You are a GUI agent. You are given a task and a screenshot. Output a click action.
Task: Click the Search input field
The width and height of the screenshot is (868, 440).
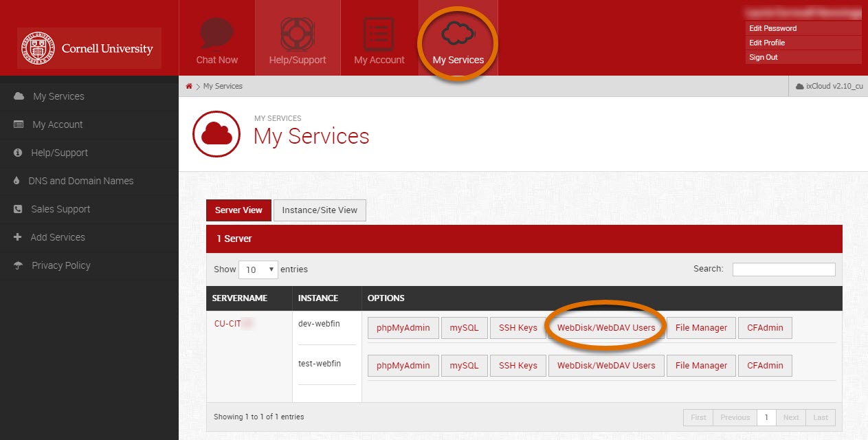(783, 269)
